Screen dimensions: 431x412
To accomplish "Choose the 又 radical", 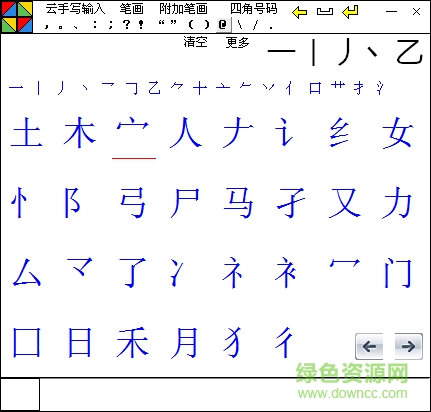I will [x=344, y=202].
